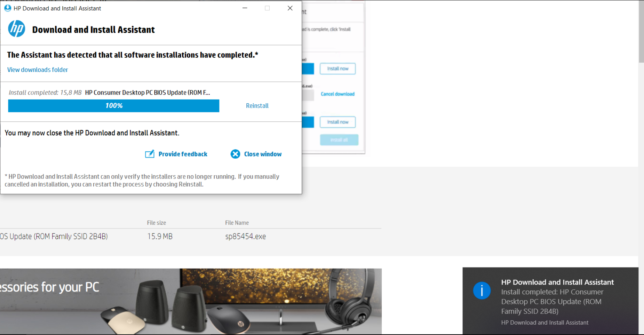The height and width of the screenshot is (335, 644).
Task: Select the Provide feedback pencil icon
Action: pyautogui.click(x=149, y=154)
